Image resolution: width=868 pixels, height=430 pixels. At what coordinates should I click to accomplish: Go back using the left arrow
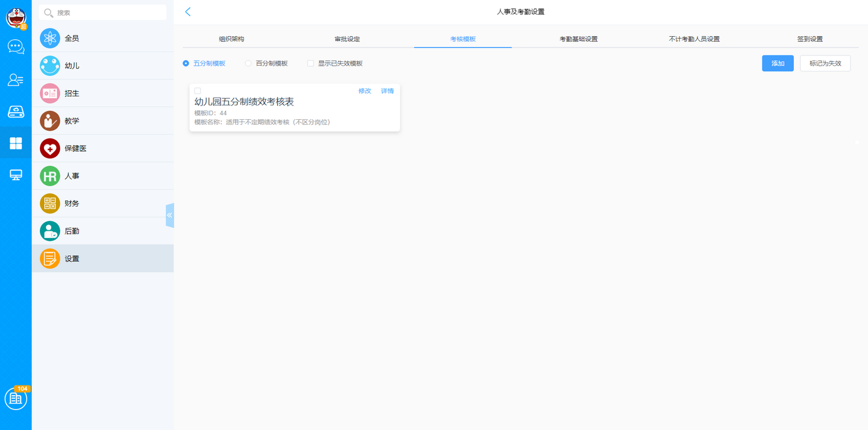(188, 11)
